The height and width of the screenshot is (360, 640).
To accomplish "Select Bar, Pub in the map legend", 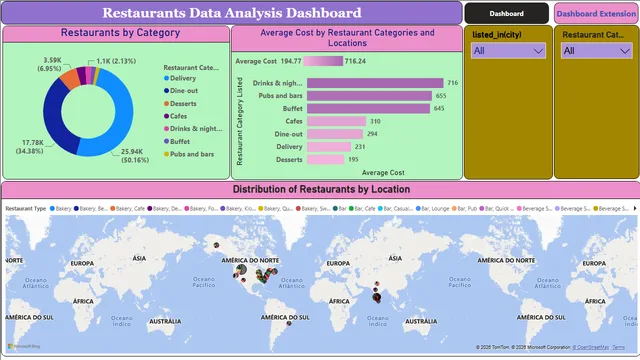I will [464, 208].
